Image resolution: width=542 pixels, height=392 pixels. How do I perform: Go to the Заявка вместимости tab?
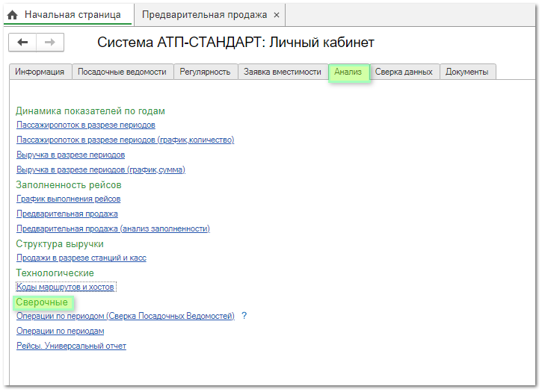283,72
